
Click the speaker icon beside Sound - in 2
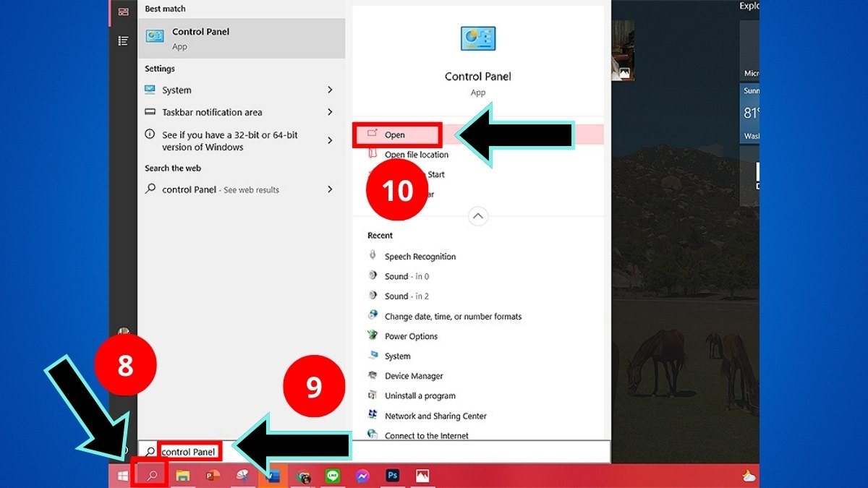tap(373, 296)
